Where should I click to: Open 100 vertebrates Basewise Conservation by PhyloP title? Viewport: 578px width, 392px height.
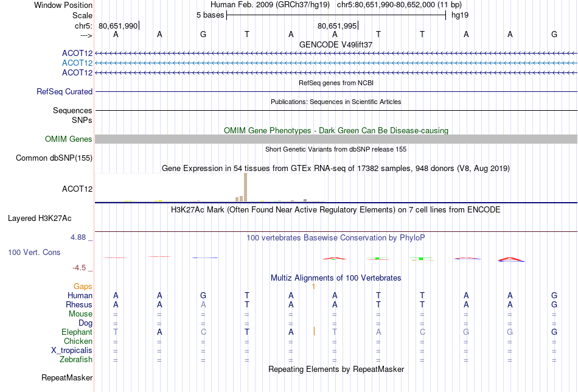(336, 238)
